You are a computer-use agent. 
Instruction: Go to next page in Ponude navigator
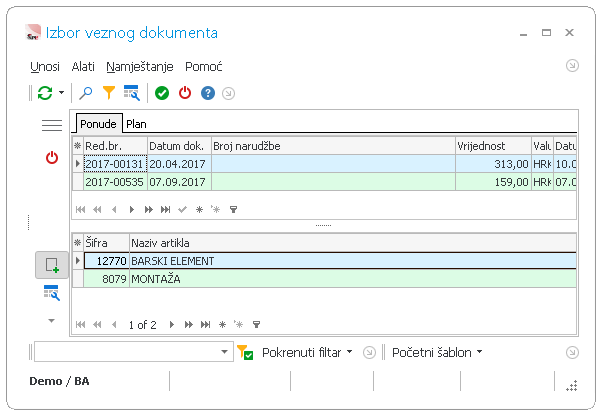(x=148, y=210)
